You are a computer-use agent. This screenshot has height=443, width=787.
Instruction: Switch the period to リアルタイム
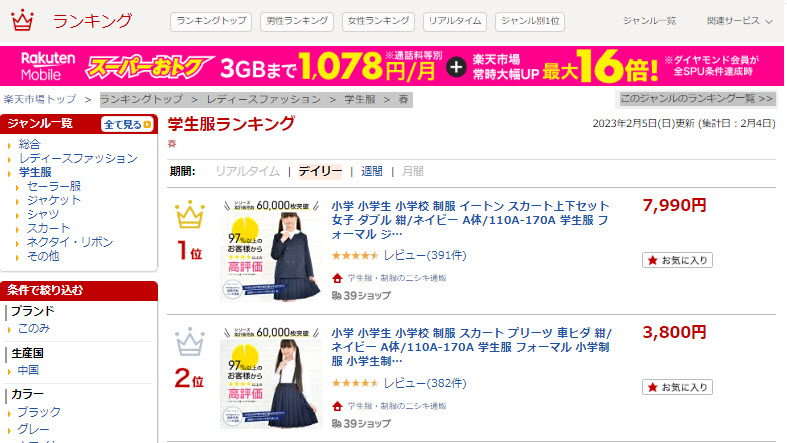tap(247, 172)
